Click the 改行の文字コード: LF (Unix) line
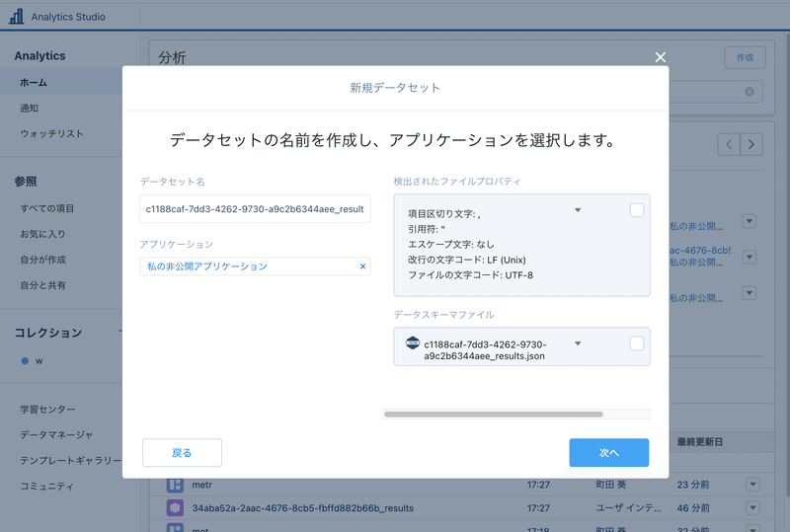The height and width of the screenshot is (532, 790). pos(467,260)
